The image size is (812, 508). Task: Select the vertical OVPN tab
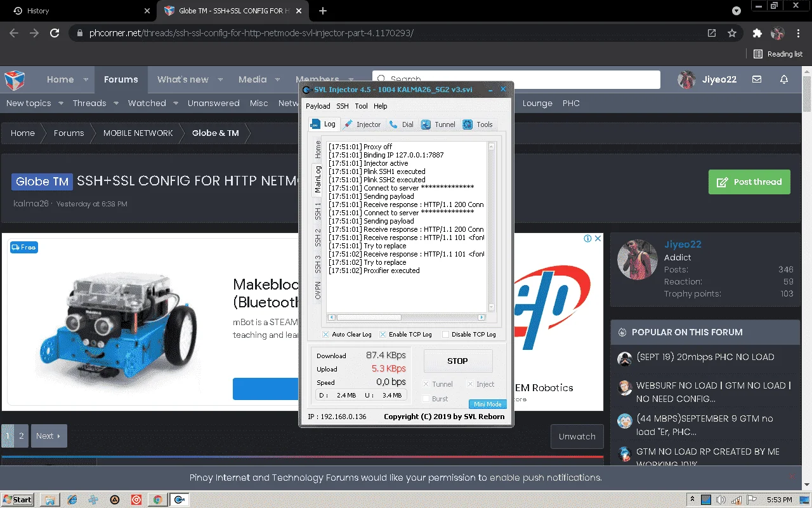coord(318,290)
